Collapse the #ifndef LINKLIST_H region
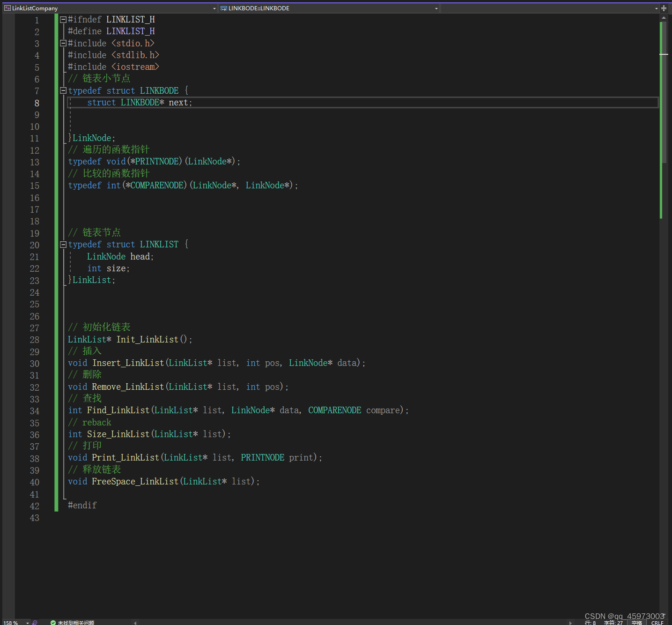The image size is (672, 625). pos(63,20)
